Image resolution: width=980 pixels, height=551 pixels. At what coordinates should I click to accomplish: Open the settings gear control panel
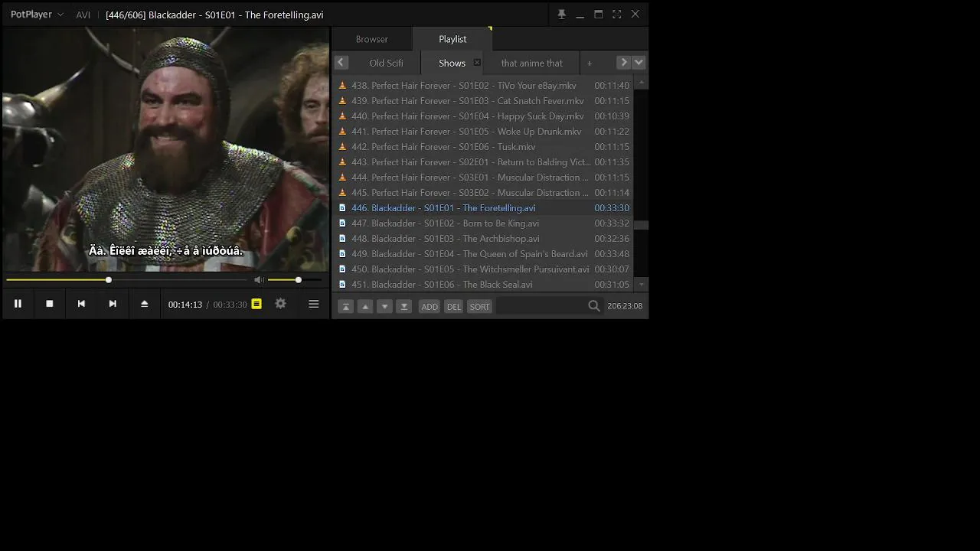click(x=280, y=304)
